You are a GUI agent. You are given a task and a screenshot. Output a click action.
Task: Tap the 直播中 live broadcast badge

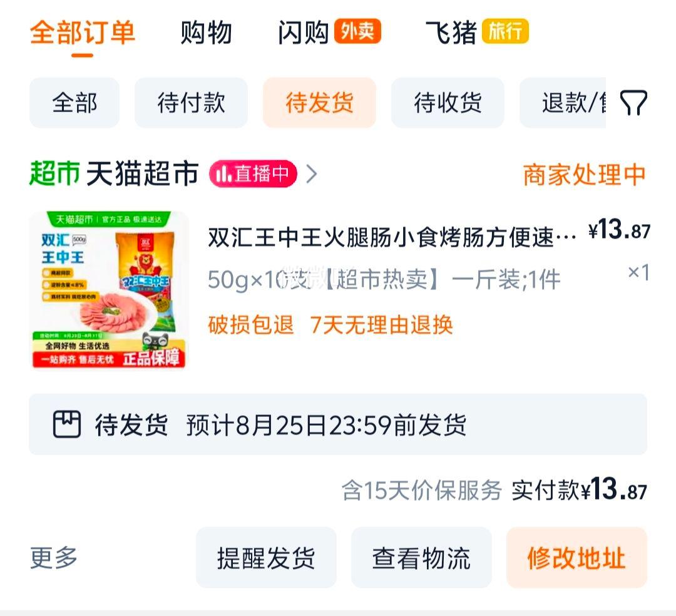click(x=253, y=174)
